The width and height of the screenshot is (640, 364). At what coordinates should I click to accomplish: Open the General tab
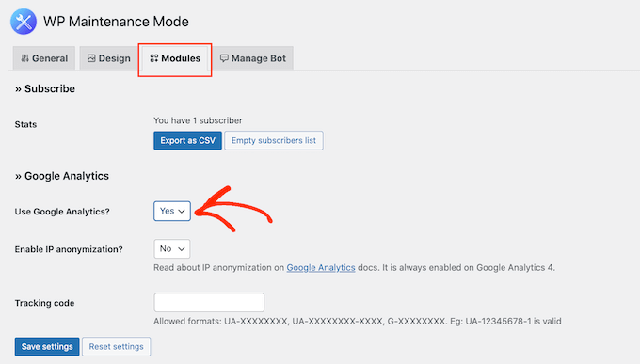click(x=44, y=58)
